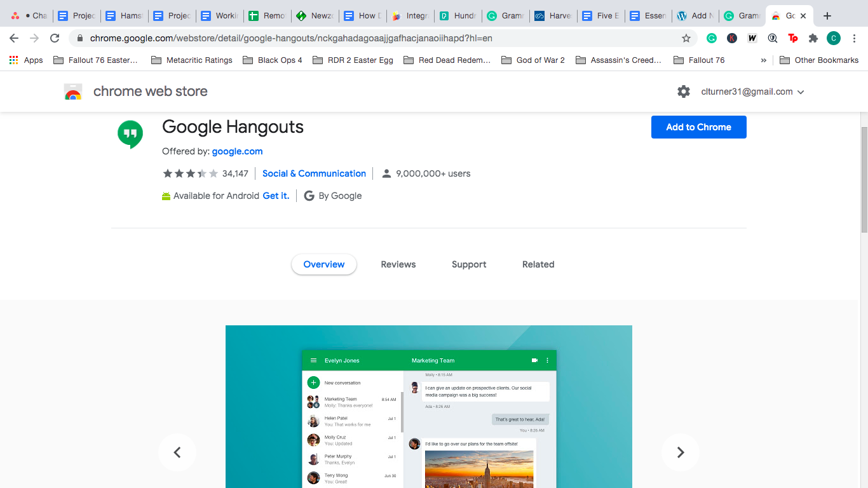Click the Google G logo next to By Google
The image size is (868, 488).
[x=309, y=196]
